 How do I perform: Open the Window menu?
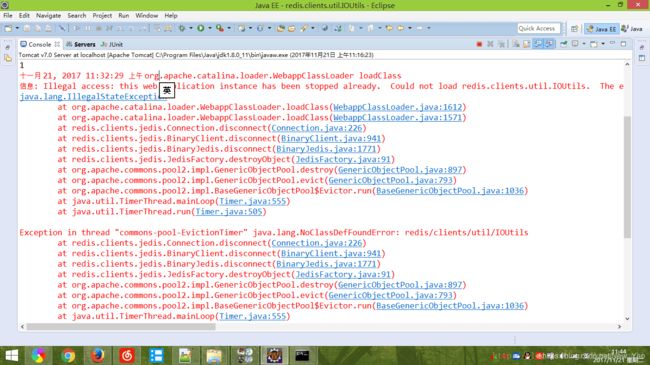tap(146, 15)
